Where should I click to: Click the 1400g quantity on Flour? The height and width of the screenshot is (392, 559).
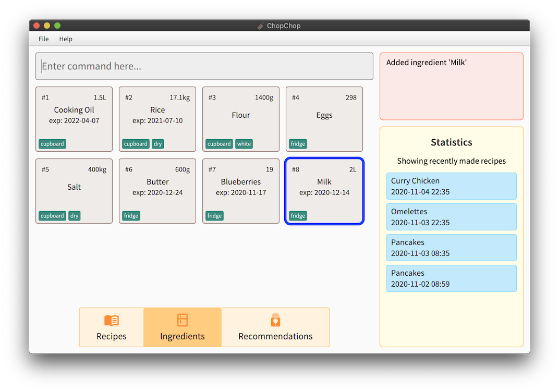click(264, 97)
